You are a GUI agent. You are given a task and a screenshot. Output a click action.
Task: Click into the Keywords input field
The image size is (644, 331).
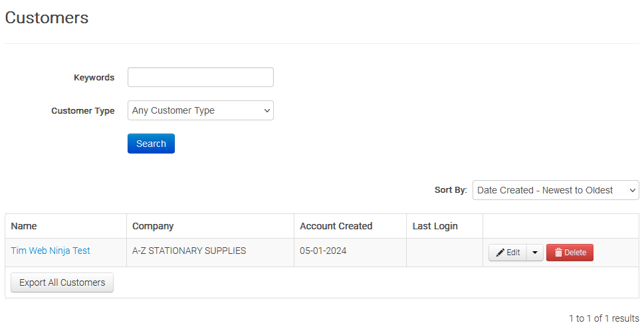point(200,77)
